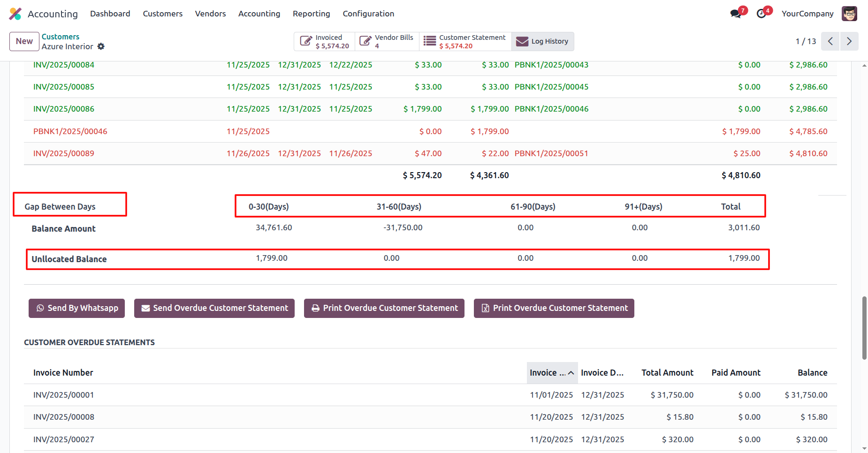868x453 pixels.
Task: Click the vertical scrollbar thumb
Action: point(864,328)
